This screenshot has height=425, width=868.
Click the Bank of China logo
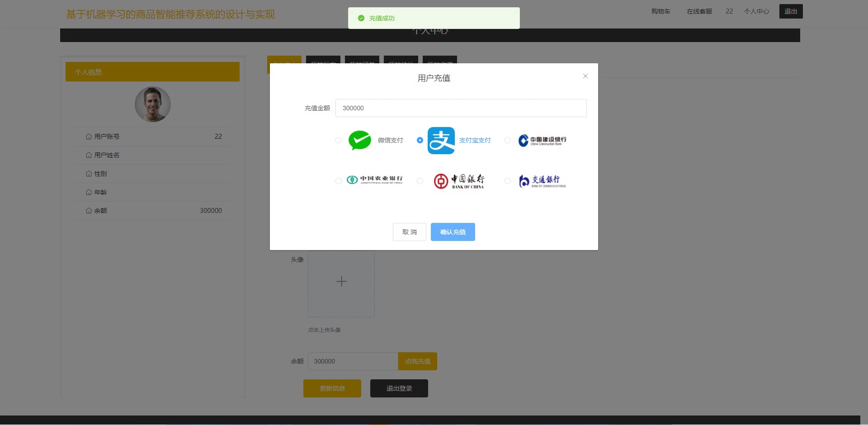click(459, 181)
